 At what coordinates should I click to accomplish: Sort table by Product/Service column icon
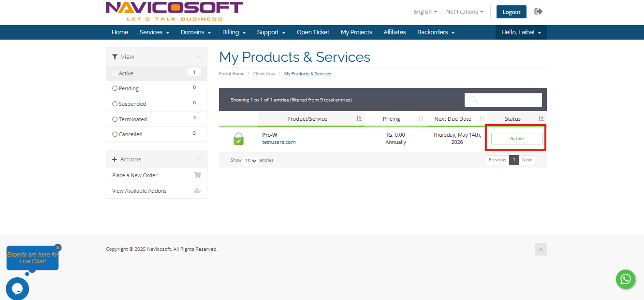(359, 119)
